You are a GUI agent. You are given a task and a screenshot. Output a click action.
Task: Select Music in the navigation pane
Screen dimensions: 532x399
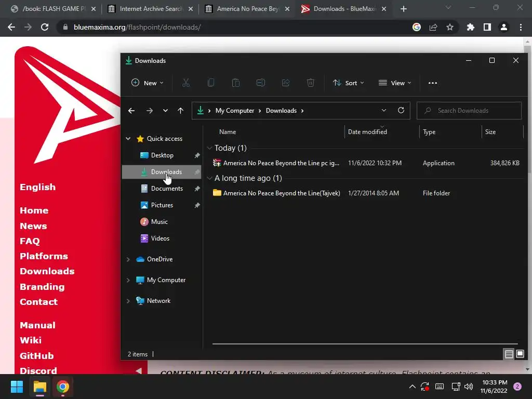click(x=162, y=221)
